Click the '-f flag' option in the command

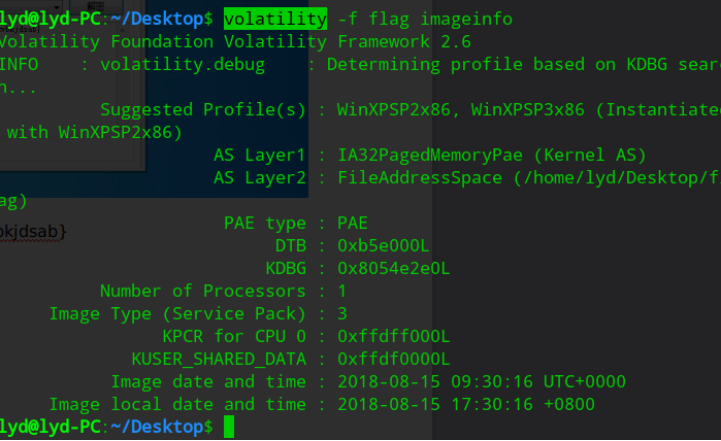pos(373,19)
